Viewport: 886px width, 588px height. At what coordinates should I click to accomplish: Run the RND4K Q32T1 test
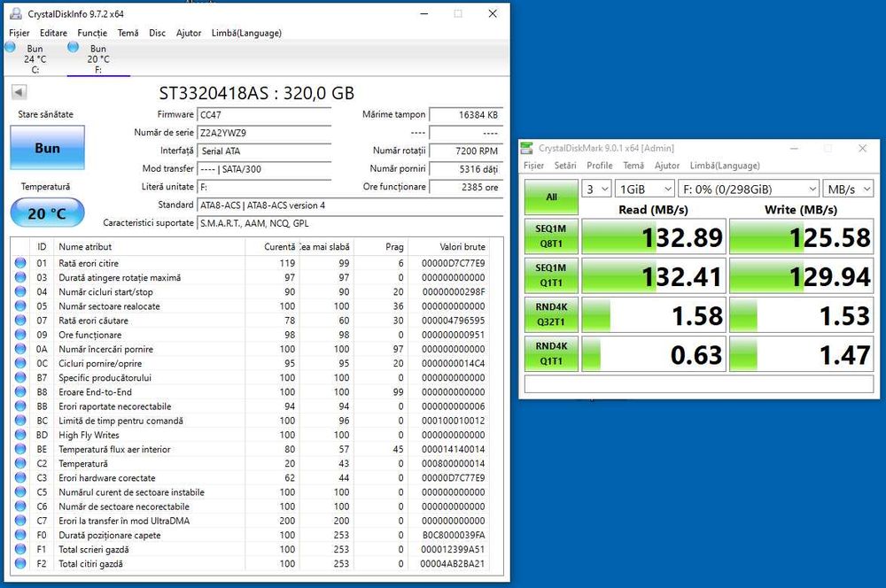pyautogui.click(x=551, y=314)
